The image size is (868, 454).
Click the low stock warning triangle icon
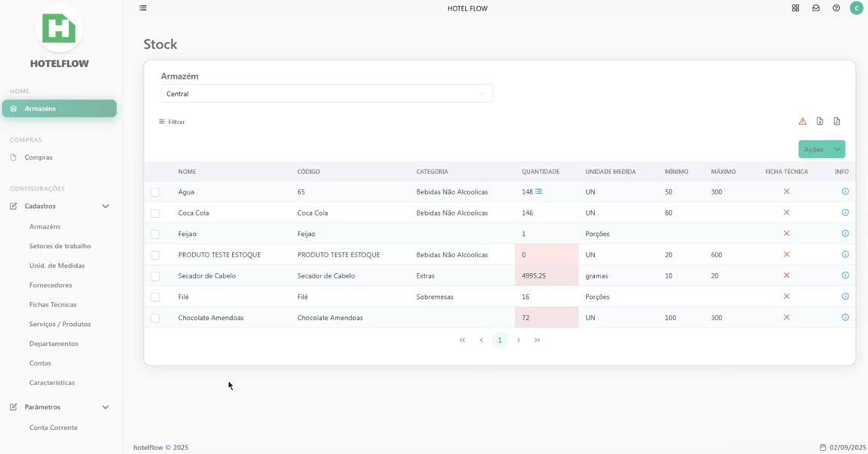[x=803, y=121]
